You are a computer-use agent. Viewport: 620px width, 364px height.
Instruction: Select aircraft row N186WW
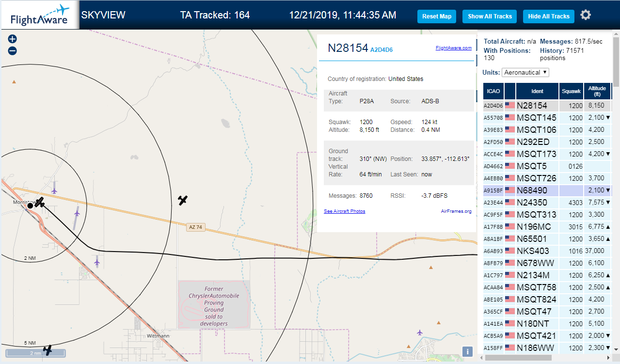(547, 348)
